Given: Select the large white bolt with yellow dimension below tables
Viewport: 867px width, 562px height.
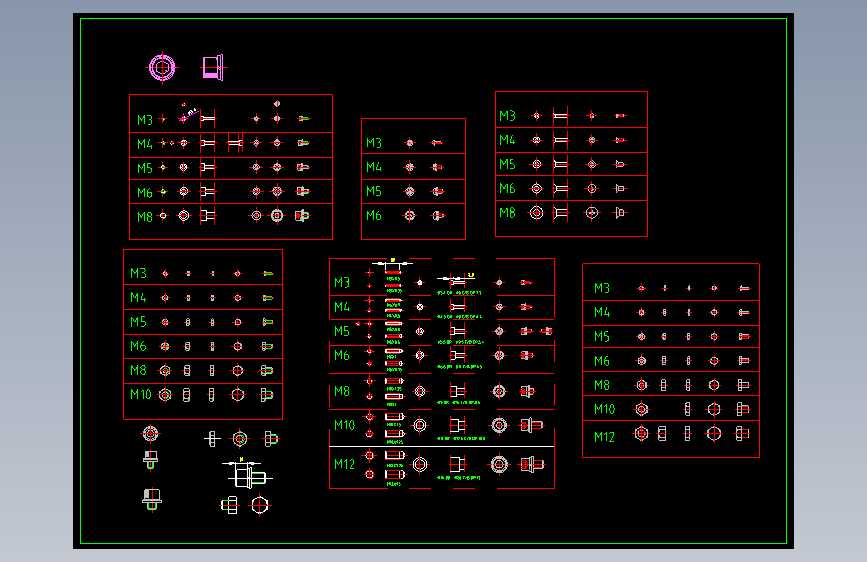Looking at the screenshot, I should pos(247,474).
